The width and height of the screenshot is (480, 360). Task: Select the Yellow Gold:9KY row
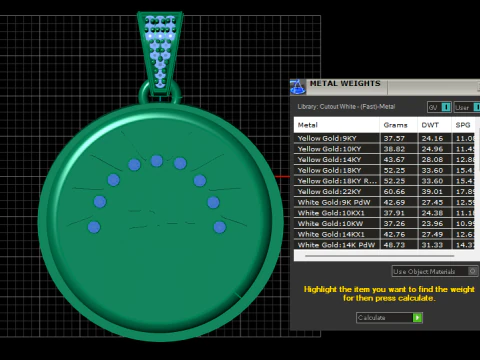click(x=384, y=138)
